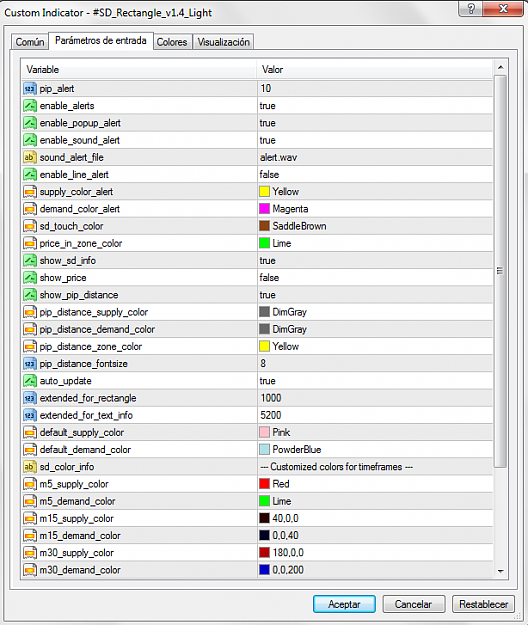This screenshot has height=625, width=528.
Task: Click the integer icon beside pip_distance_fontsize
Action: point(30,364)
